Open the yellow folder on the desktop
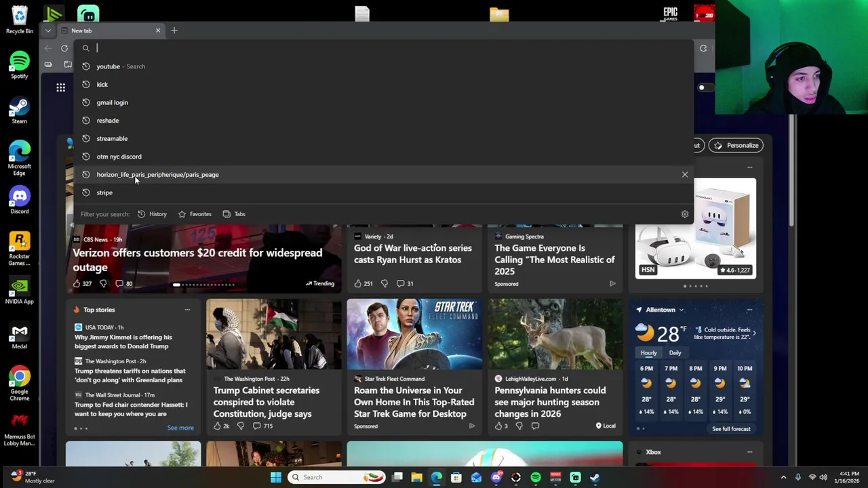Image resolution: width=868 pixels, height=488 pixels. click(499, 14)
